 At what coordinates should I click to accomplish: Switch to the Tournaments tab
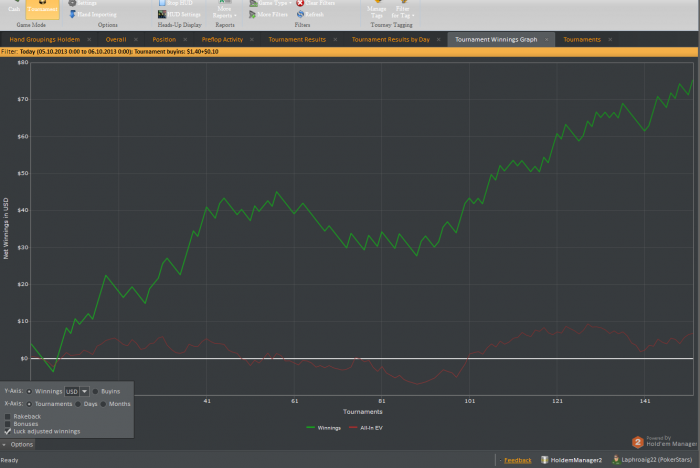click(582, 39)
